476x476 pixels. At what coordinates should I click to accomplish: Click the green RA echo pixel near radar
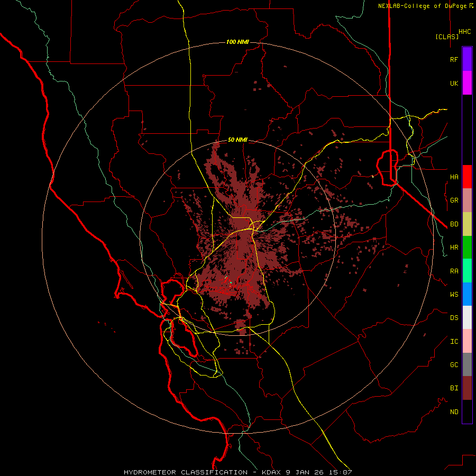(231, 282)
